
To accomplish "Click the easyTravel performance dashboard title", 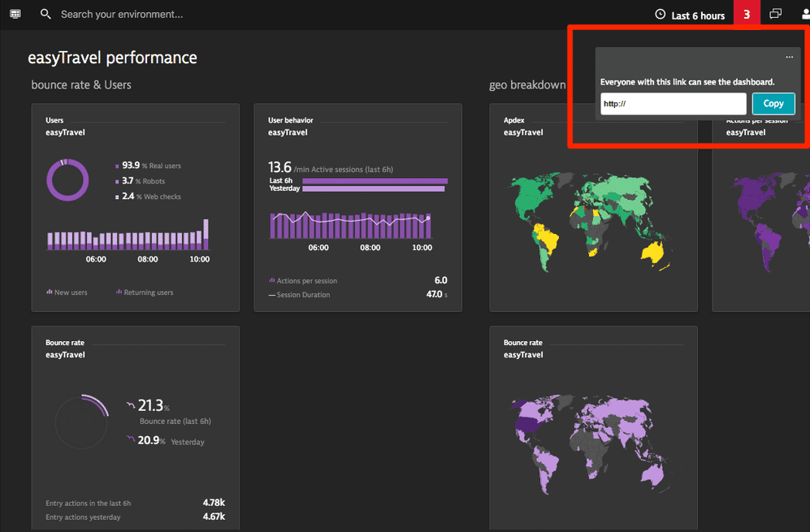I will click(x=112, y=58).
